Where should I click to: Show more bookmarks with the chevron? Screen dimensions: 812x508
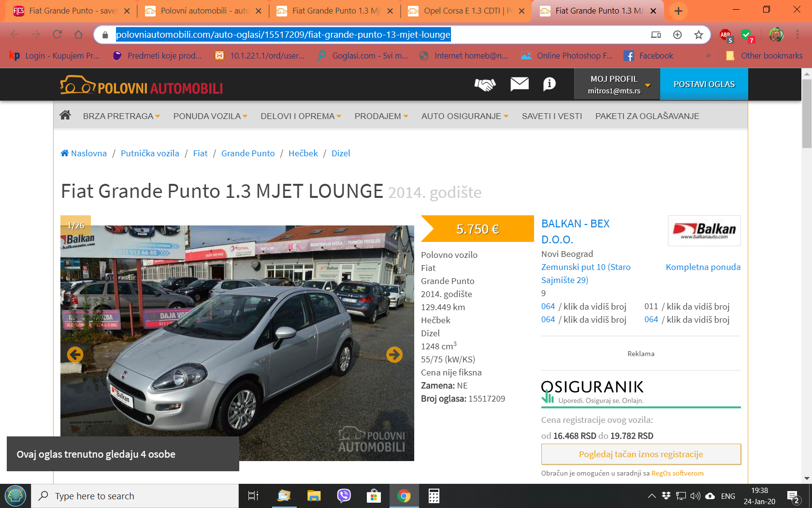click(x=708, y=56)
